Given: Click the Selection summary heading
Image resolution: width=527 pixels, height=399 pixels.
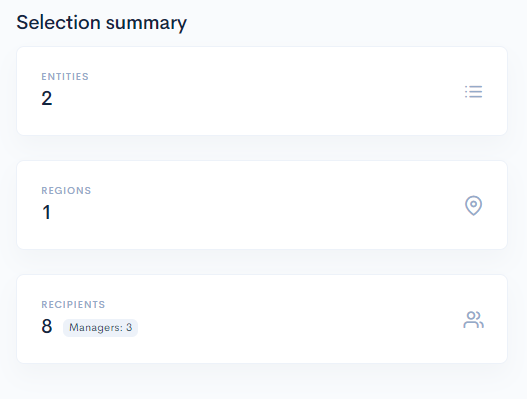Looking at the screenshot, I should click(102, 23).
